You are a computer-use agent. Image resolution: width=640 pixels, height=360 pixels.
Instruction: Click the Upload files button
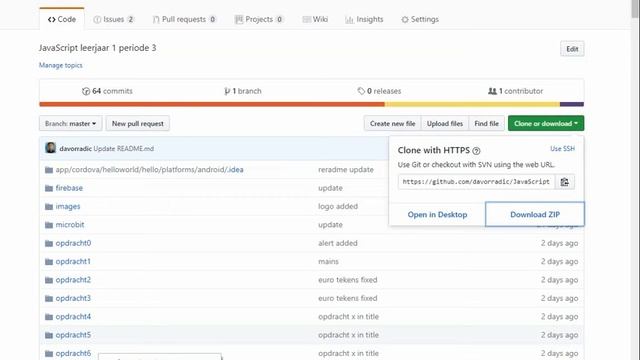pyautogui.click(x=444, y=124)
